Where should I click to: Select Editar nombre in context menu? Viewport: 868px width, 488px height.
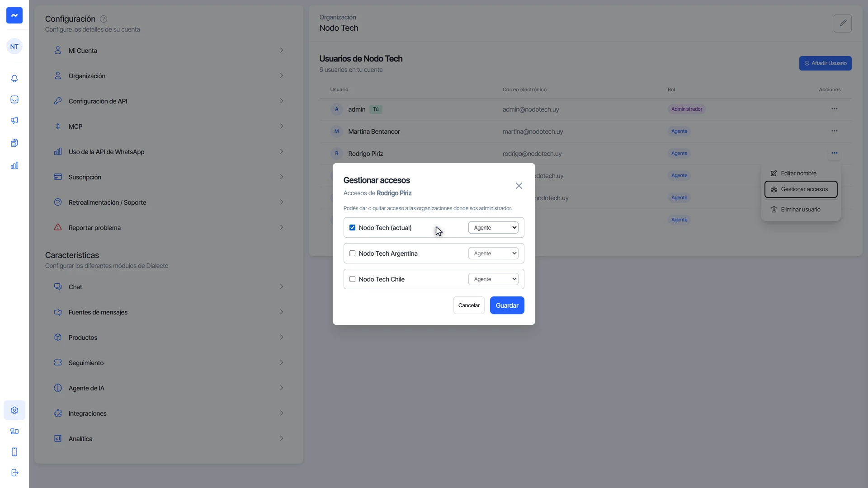801,174
